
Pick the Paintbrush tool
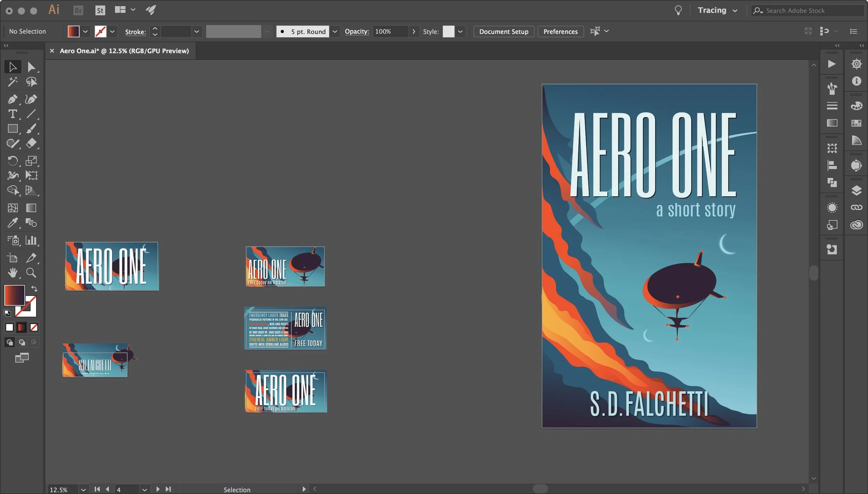(x=31, y=129)
